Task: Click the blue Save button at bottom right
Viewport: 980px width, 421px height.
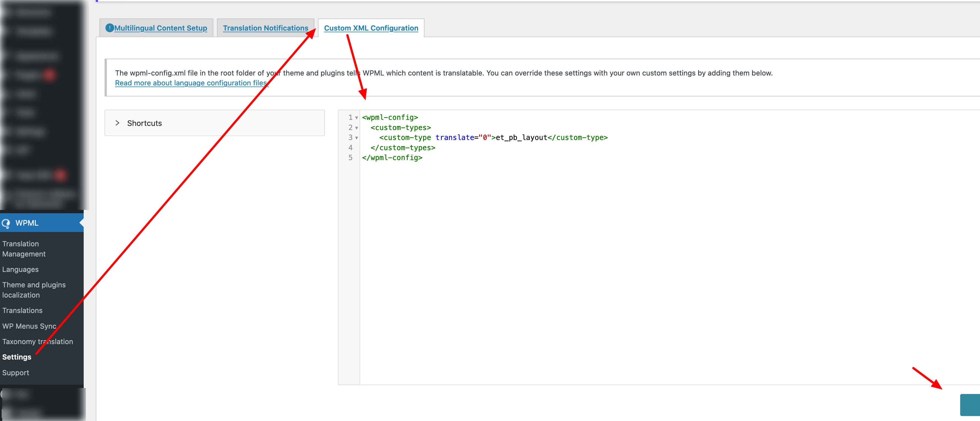Action: point(970,405)
